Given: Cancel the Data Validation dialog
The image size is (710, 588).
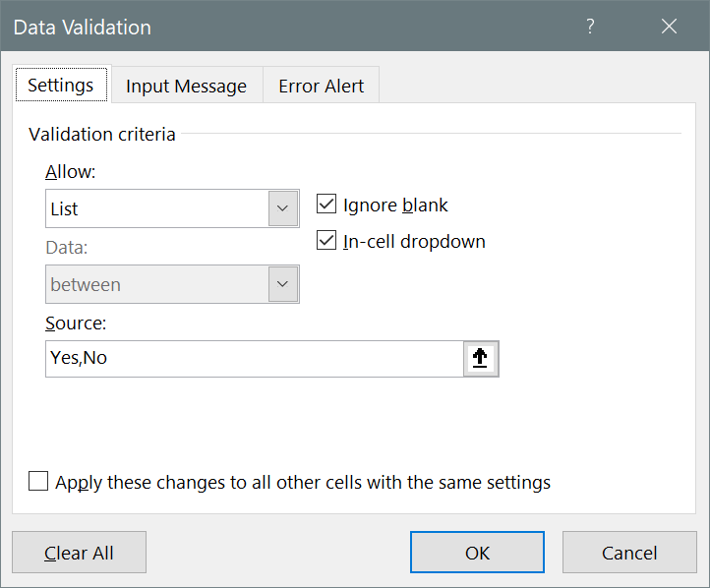Looking at the screenshot, I should pos(628,553).
